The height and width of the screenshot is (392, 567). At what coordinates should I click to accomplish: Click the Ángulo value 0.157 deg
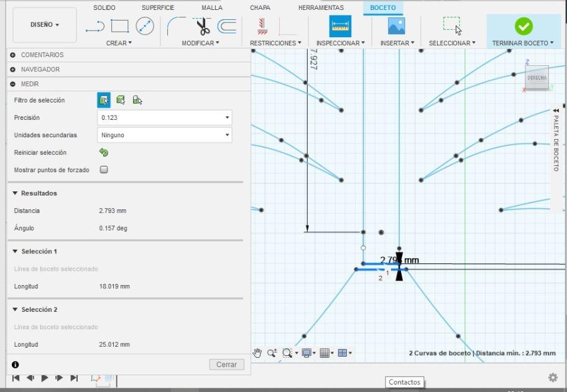click(x=113, y=228)
